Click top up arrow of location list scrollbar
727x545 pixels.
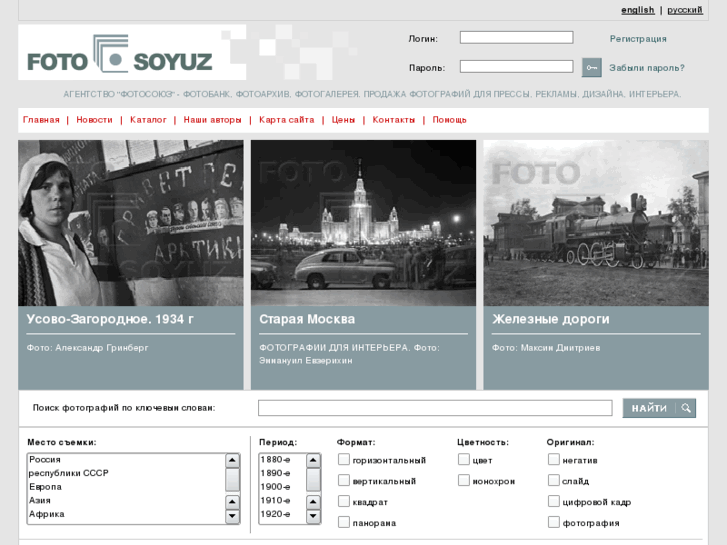tap(232, 461)
